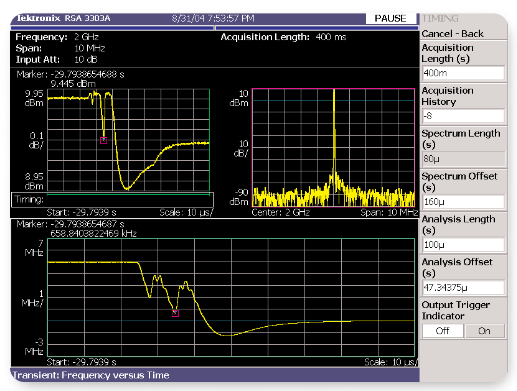Click the -3 MHz axis label on frequency graph
The height and width of the screenshot is (391, 517).
tap(34, 347)
